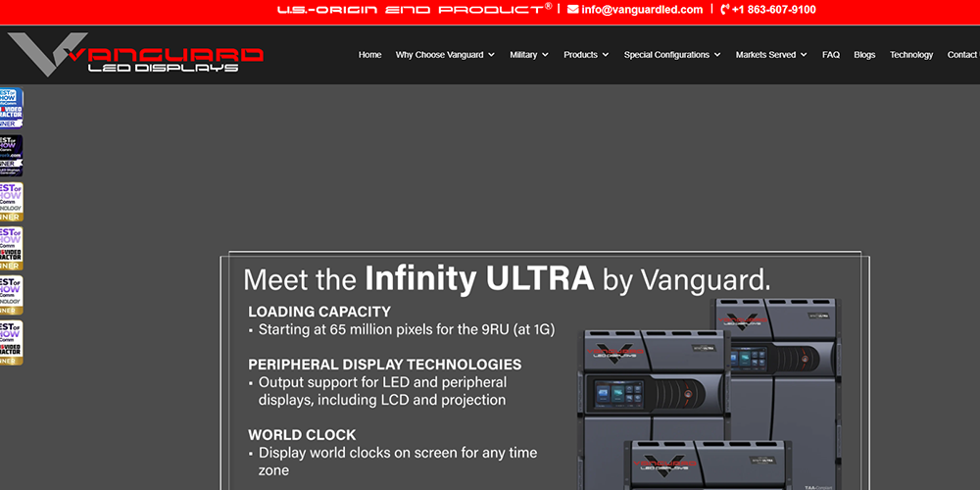Click the Infinity ULTRA rack units image

point(710,394)
